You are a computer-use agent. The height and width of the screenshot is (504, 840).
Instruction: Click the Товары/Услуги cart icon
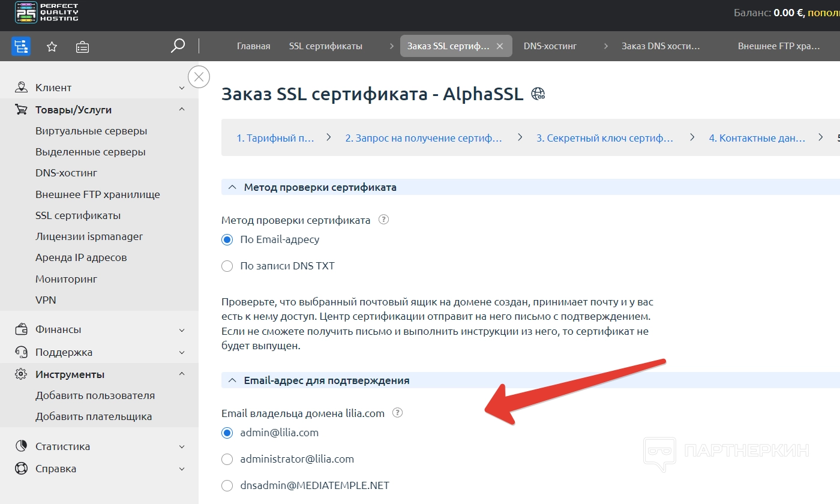(21, 110)
